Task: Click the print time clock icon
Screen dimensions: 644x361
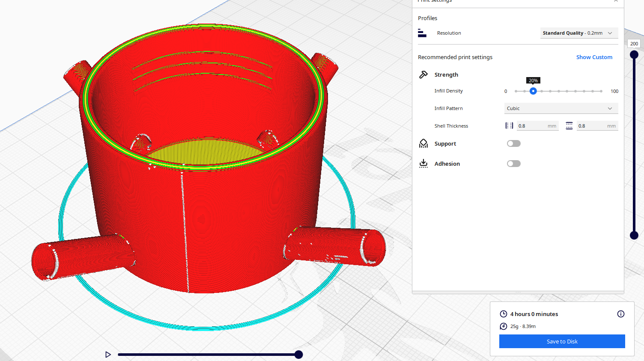Action: [503, 314]
